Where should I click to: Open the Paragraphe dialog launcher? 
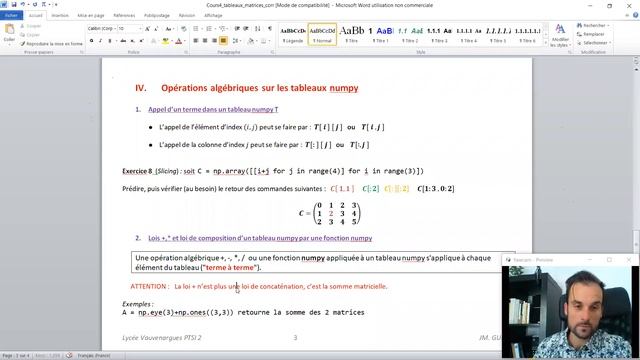pos(272,52)
